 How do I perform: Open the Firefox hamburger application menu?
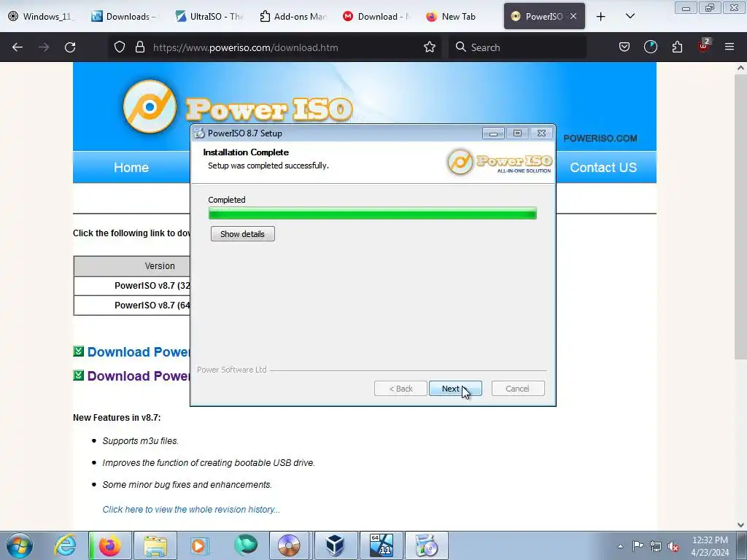coord(729,47)
